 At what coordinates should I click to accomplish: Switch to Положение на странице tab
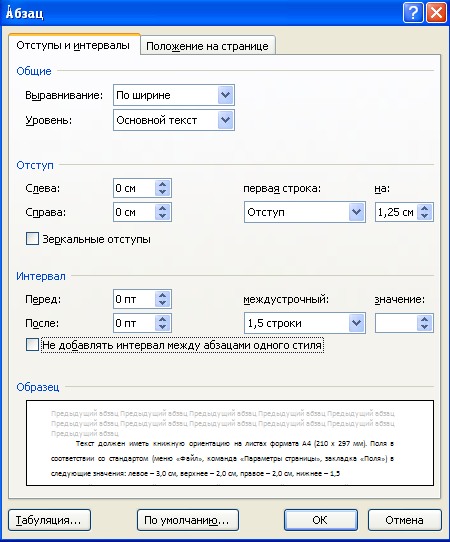207,46
